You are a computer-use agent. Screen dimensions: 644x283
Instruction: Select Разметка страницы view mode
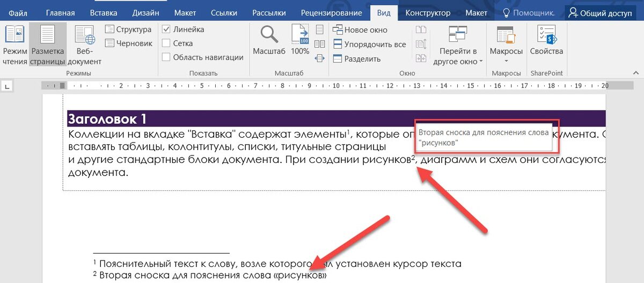[47, 45]
